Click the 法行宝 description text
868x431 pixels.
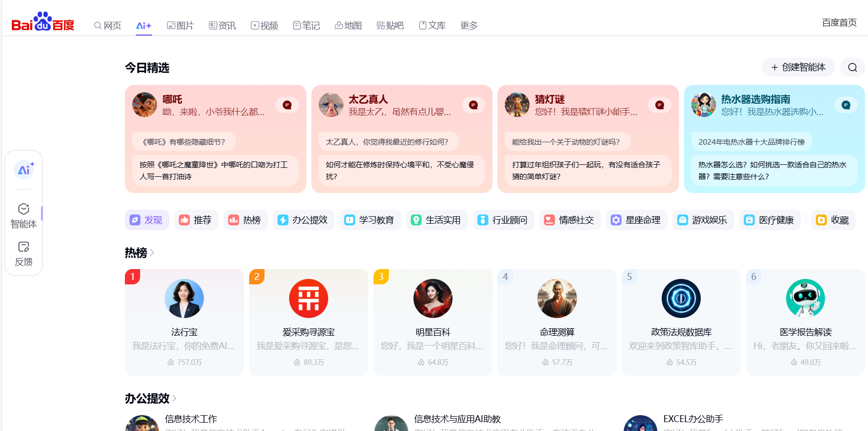(x=183, y=346)
